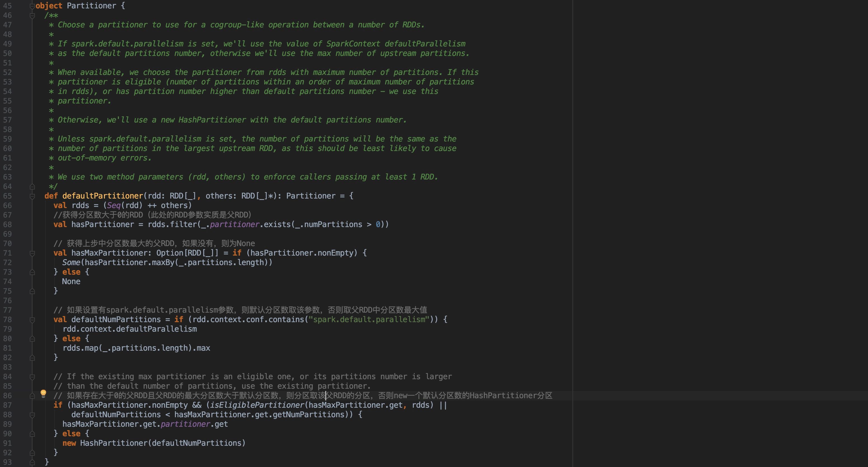Collapse the else block at line 80
868x467 pixels.
(32, 339)
